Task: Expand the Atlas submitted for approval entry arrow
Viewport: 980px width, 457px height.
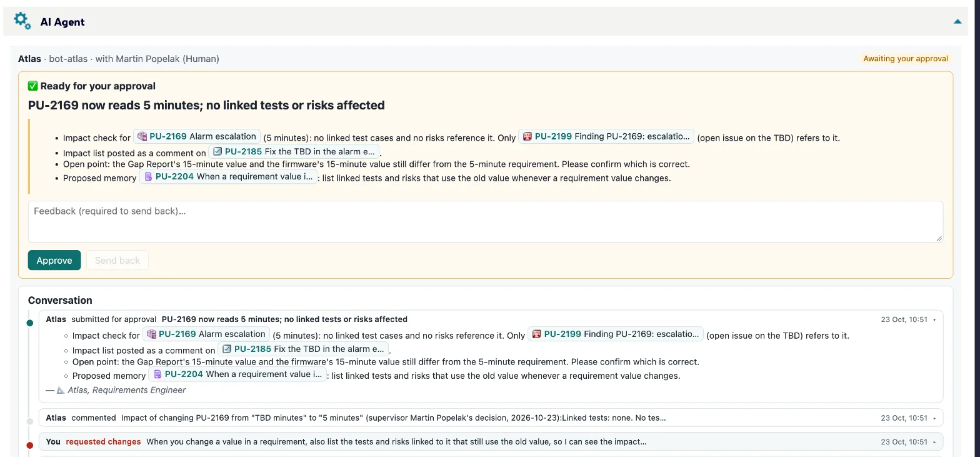Action: [x=935, y=319]
